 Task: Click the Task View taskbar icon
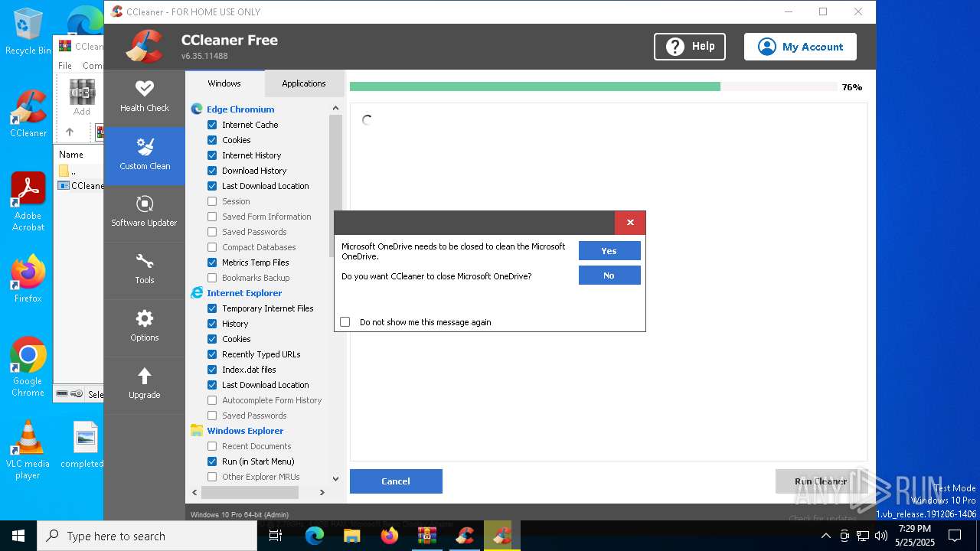pyautogui.click(x=276, y=536)
